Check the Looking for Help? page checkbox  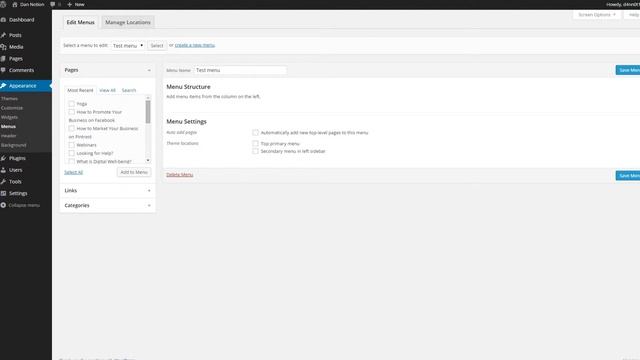(x=71, y=153)
